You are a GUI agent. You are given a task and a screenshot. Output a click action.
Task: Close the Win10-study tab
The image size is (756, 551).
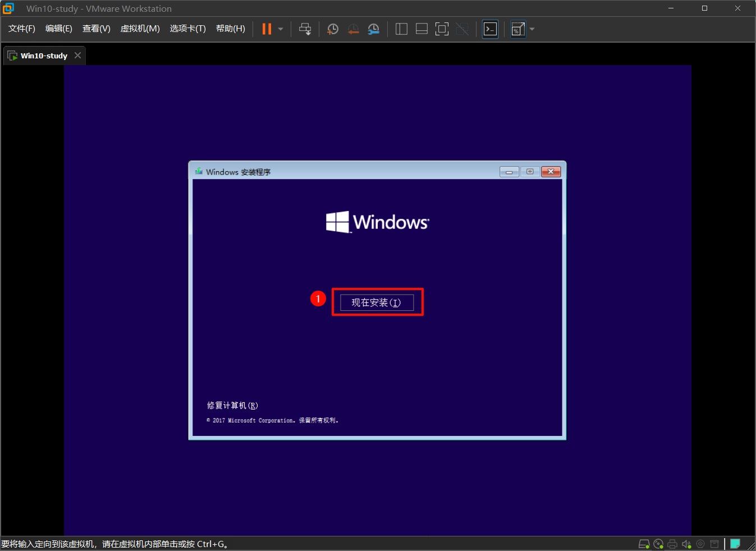78,56
